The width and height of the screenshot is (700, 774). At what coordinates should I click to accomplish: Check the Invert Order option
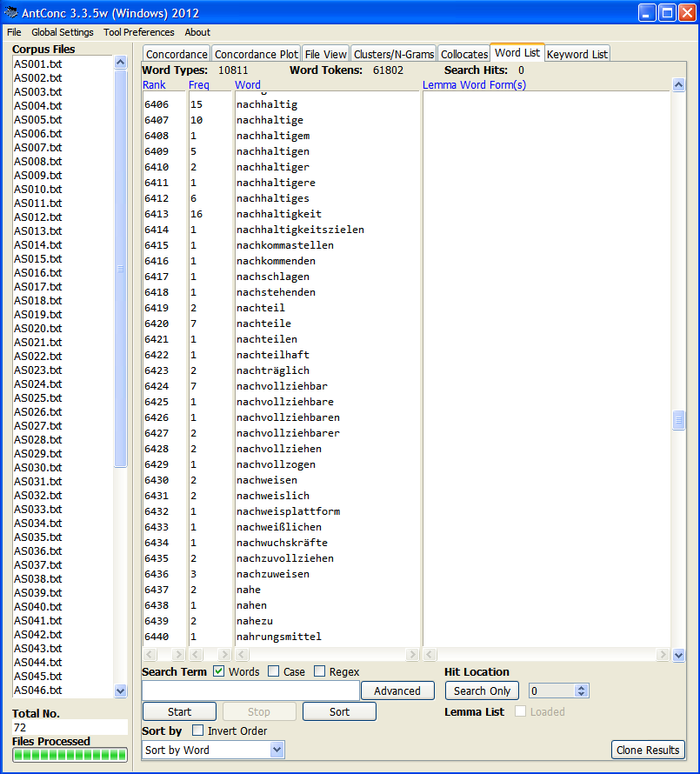coord(197,731)
